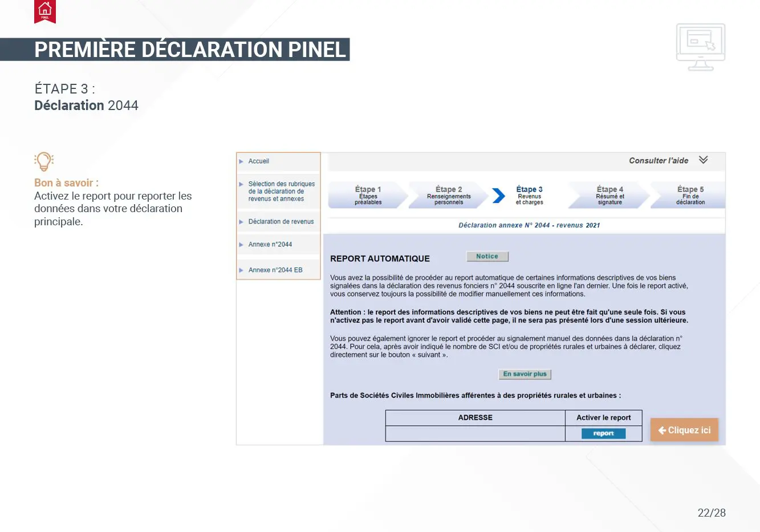Click the arrow bullet beside Annexe n°2044 EB
760x532 pixels.
[x=241, y=270]
